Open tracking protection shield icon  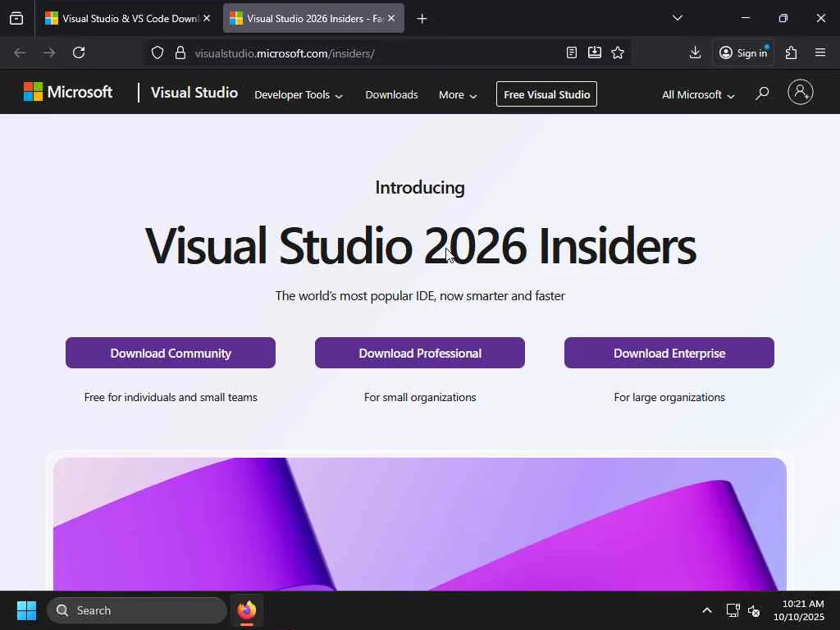157,52
